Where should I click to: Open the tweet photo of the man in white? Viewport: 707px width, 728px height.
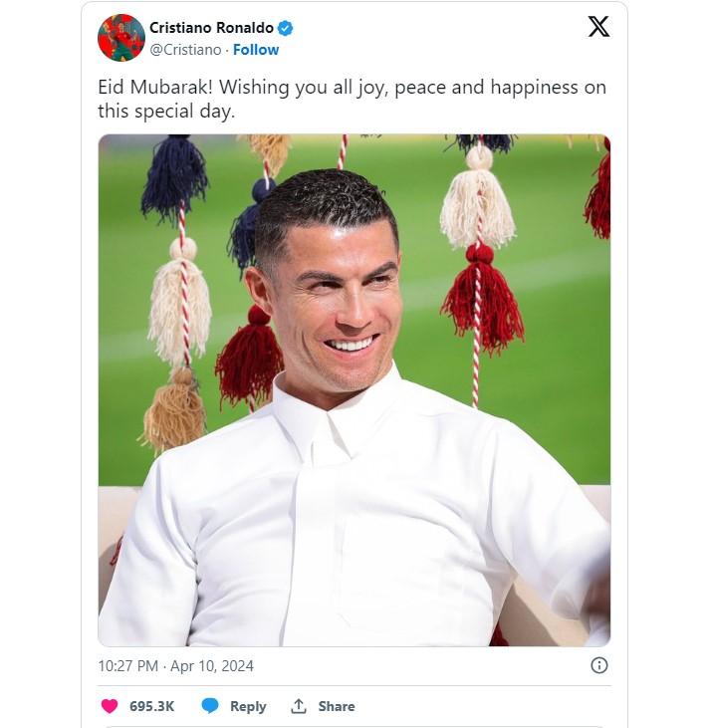click(354, 390)
